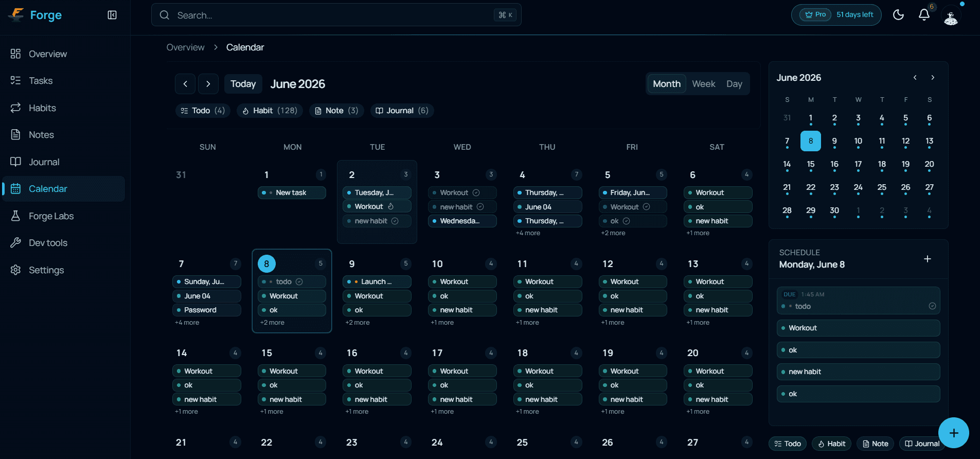Open Dev tools wrench item in sidebar
The image size is (980, 459).
click(16, 243)
